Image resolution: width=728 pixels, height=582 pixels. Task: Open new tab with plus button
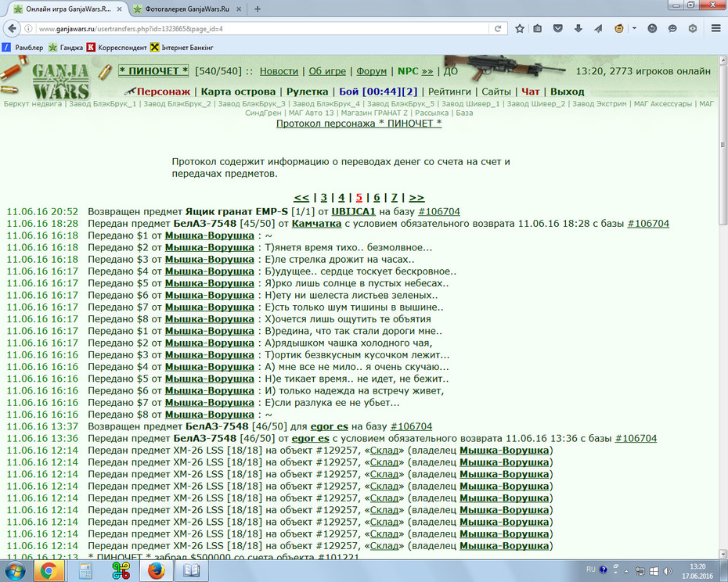[258, 9]
